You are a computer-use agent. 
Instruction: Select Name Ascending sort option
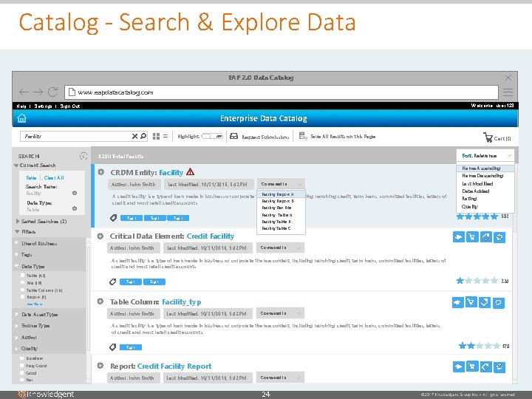tap(485, 168)
